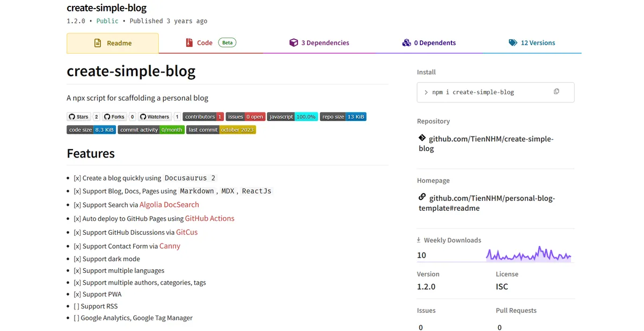Click the Features heading
This screenshot has height=331, width=644.
[x=91, y=154]
